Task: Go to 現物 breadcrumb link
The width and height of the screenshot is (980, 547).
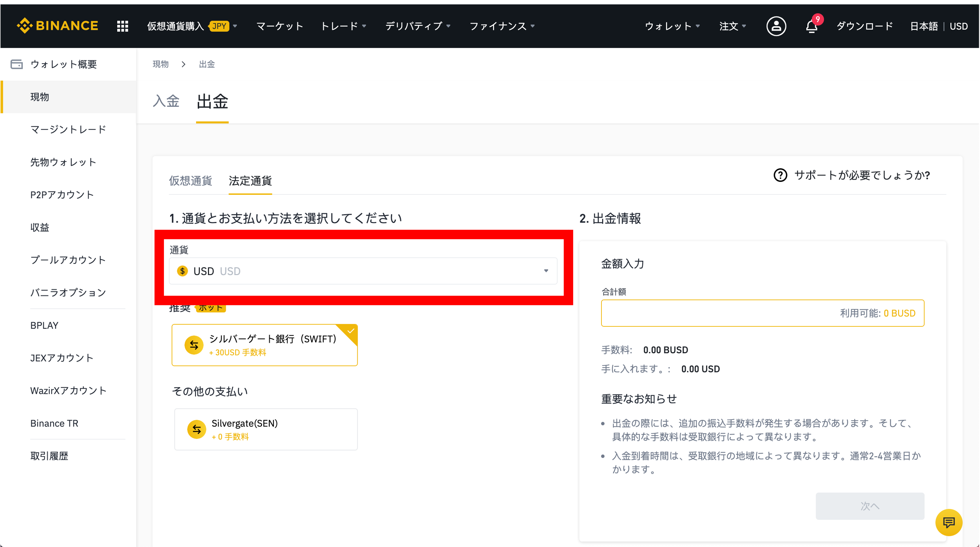Action: tap(160, 64)
